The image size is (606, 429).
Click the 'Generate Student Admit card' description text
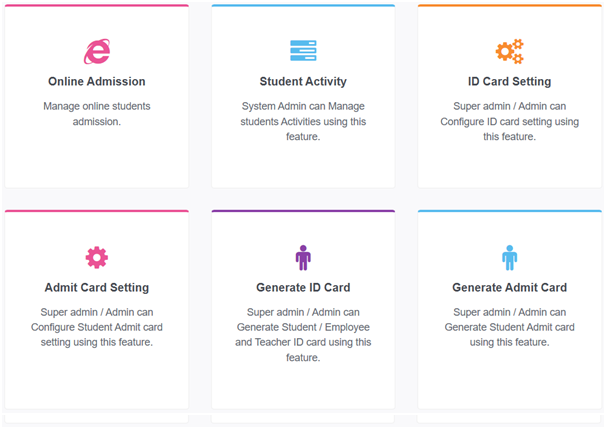click(509, 327)
